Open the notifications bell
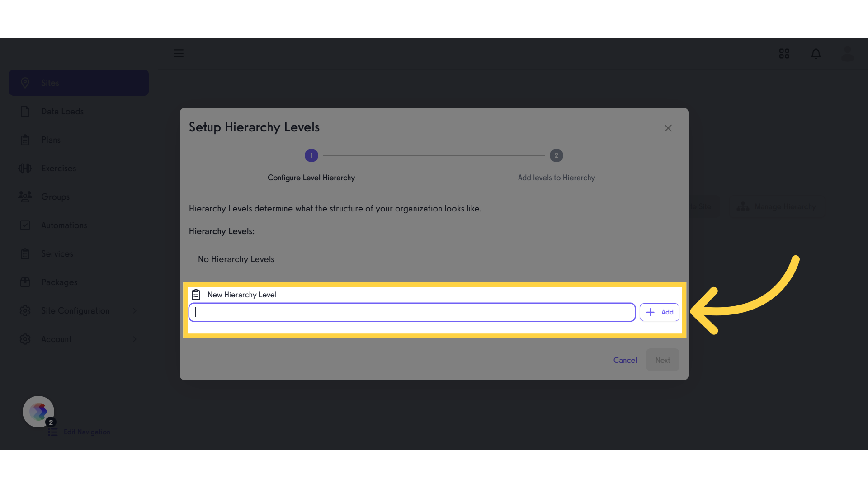868x488 pixels. tap(816, 53)
